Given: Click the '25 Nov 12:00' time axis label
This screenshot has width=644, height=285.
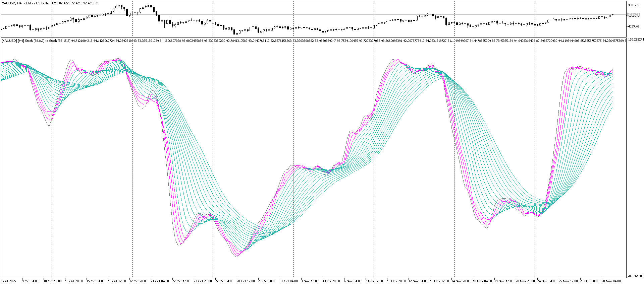Looking at the screenshot, I should tap(568, 281).
